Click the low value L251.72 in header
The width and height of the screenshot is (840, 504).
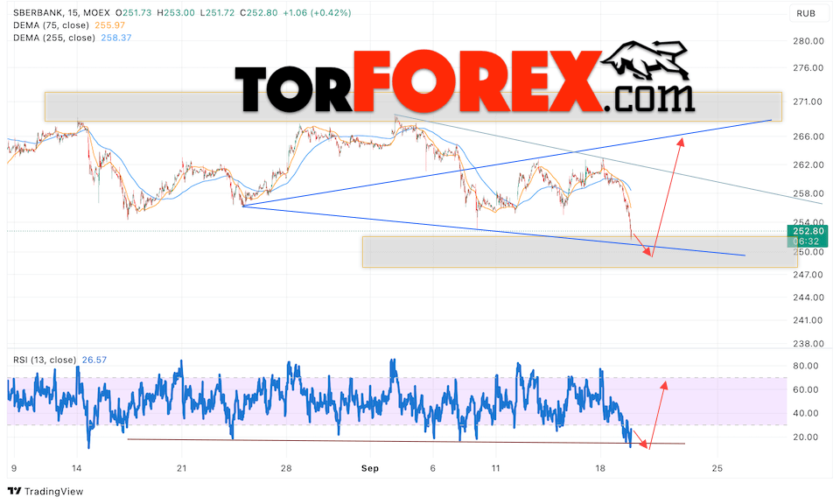[217, 12]
